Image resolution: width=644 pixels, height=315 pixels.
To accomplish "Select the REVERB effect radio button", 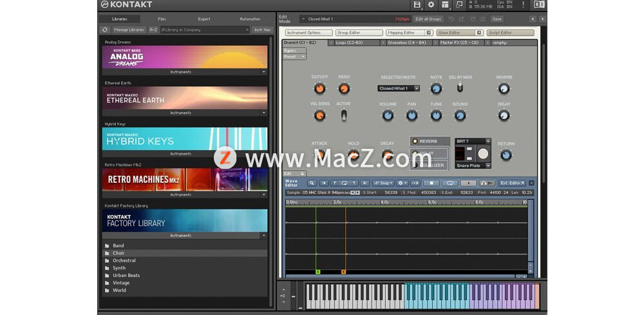I will click(415, 141).
